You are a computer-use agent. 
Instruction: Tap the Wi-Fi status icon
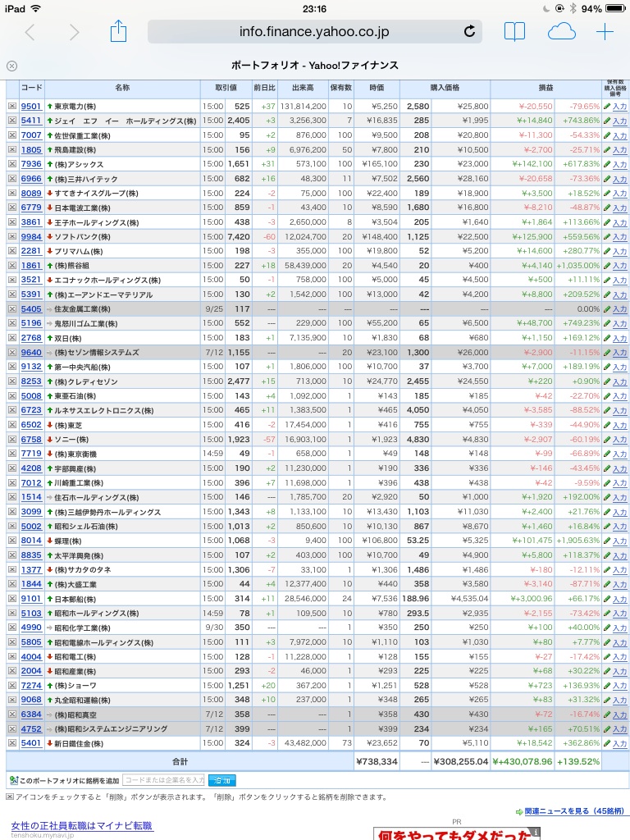(35, 8)
